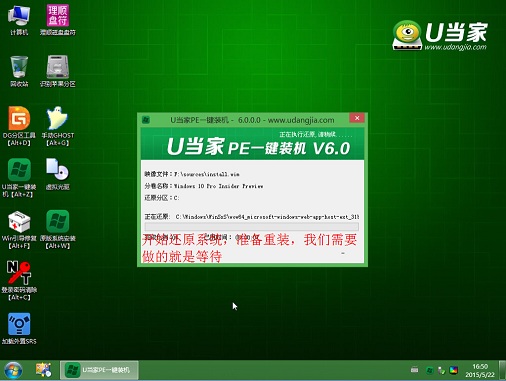Launch original system install (Alt+W) icon
This screenshot has height=381, width=506.
pyautogui.click(x=58, y=229)
